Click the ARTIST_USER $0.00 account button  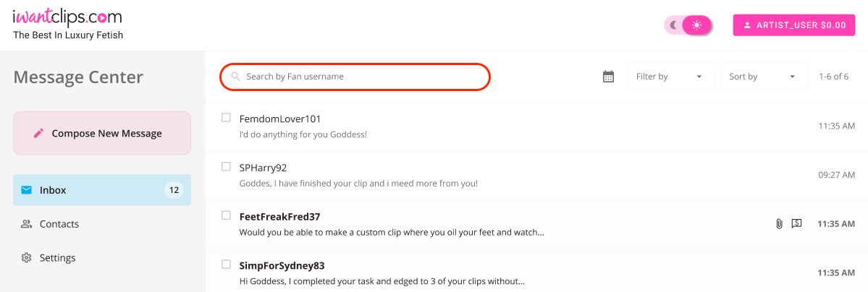794,25
